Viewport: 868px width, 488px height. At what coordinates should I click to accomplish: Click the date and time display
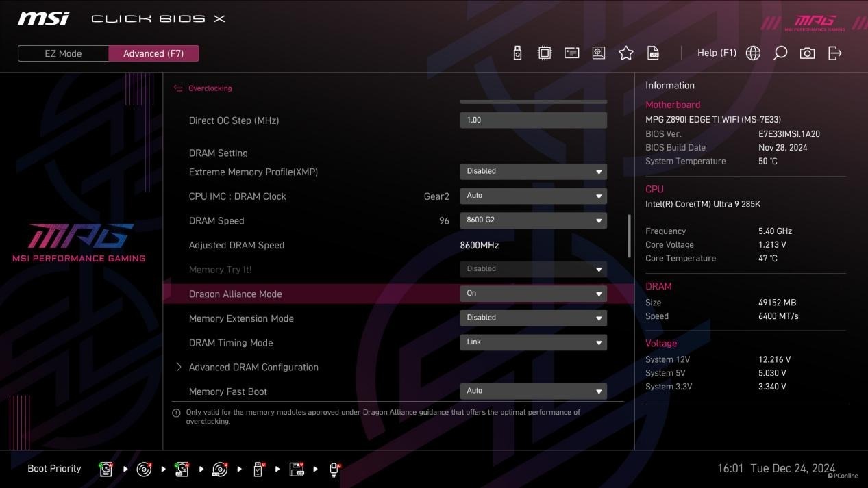[x=776, y=469]
